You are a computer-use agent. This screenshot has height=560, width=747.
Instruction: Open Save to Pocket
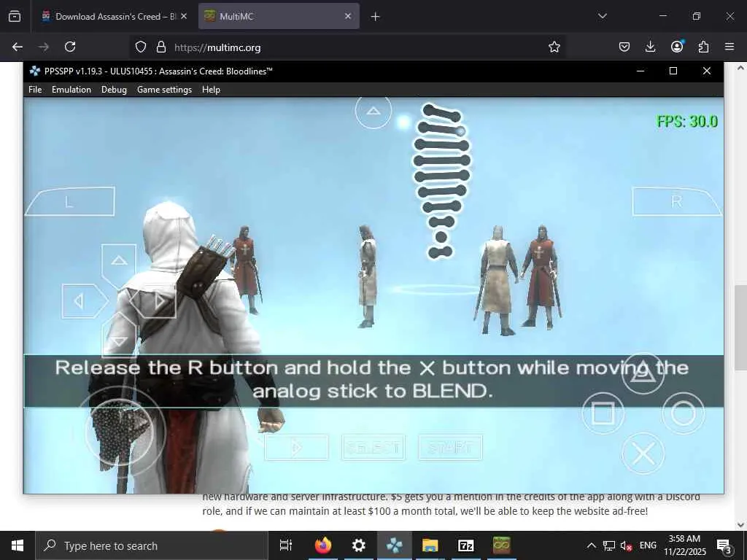(624, 47)
